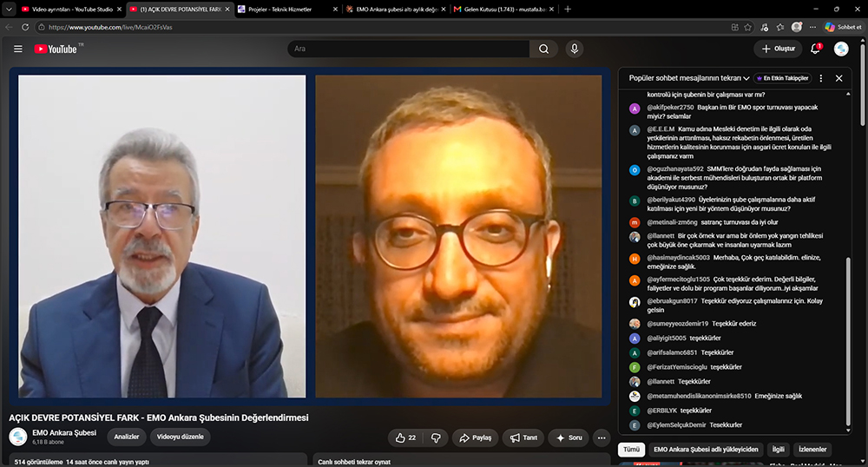868x467 pixels.
Task: Open the browser favorites icon
Action: (x=780, y=27)
